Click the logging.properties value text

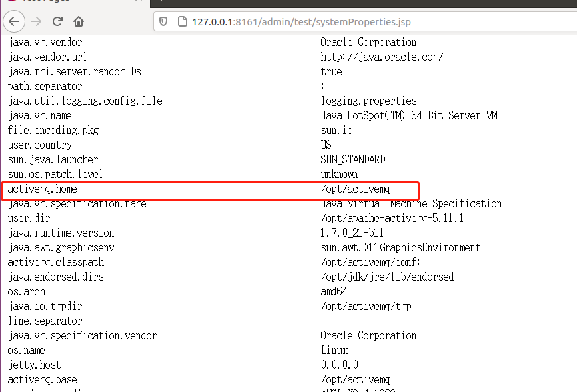point(368,101)
